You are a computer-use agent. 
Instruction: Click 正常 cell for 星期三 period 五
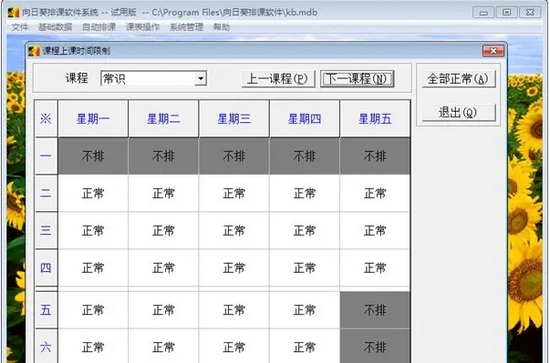(234, 310)
